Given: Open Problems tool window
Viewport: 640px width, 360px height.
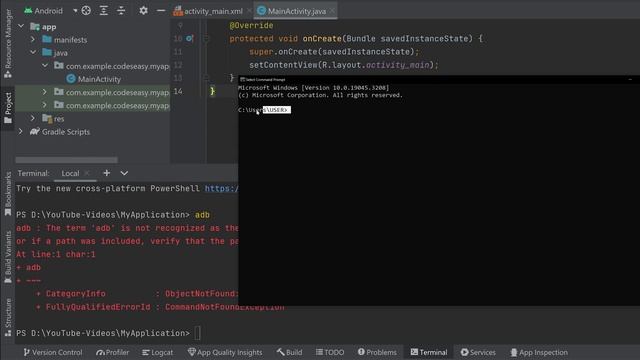Looking at the screenshot, I should pos(377,352).
